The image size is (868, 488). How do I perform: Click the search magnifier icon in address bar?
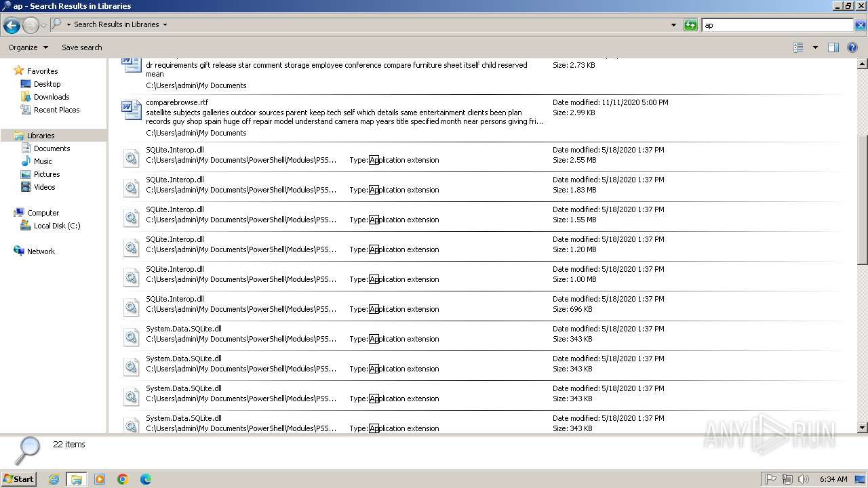[57, 24]
